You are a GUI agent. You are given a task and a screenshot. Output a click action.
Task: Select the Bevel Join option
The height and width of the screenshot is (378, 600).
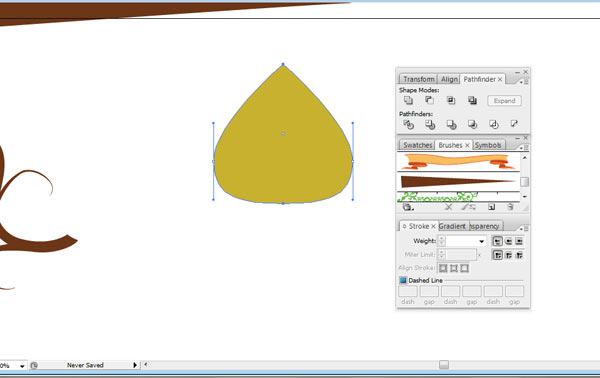pyautogui.click(x=519, y=255)
